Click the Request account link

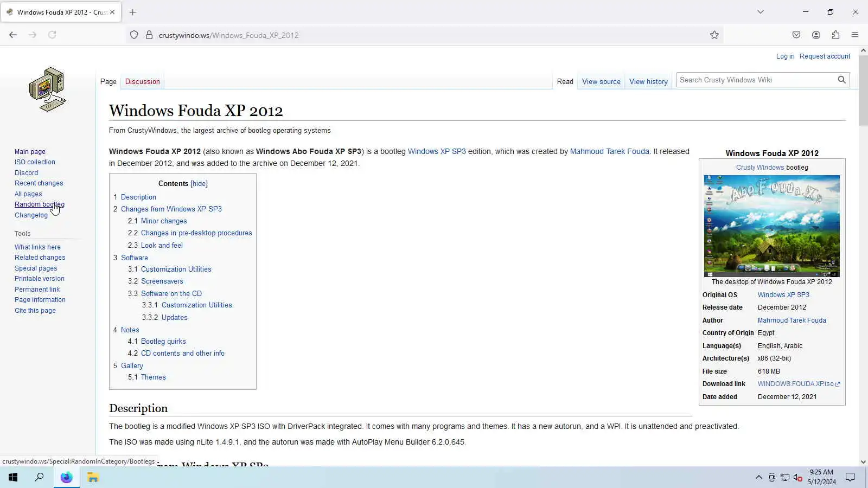[825, 56]
